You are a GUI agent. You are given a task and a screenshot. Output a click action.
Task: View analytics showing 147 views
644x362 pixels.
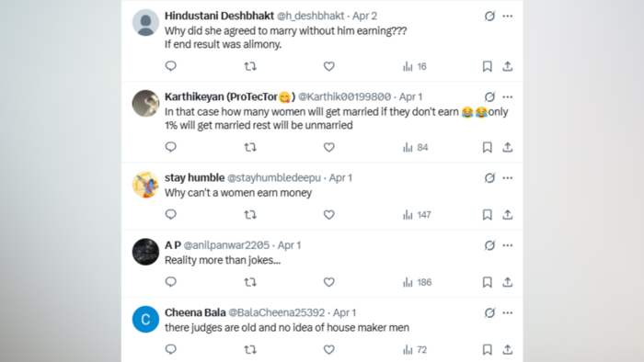[417, 215]
